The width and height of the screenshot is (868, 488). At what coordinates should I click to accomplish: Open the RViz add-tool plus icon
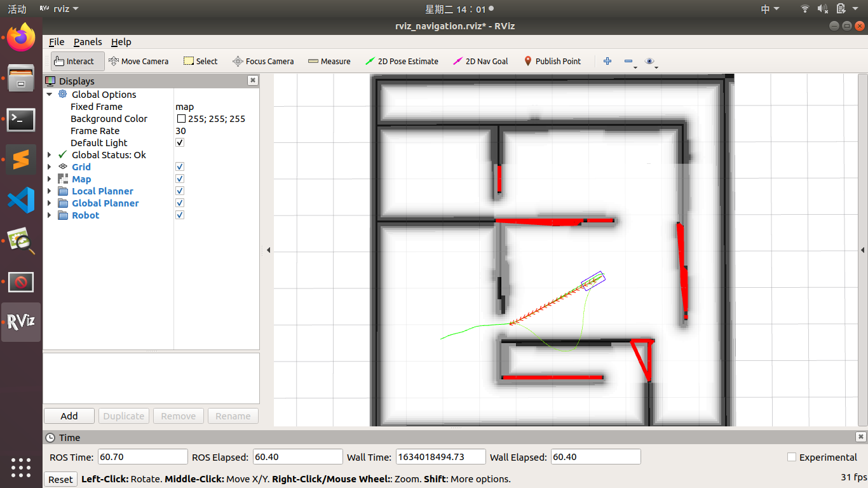pyautogui.click(x=607, y=61)
